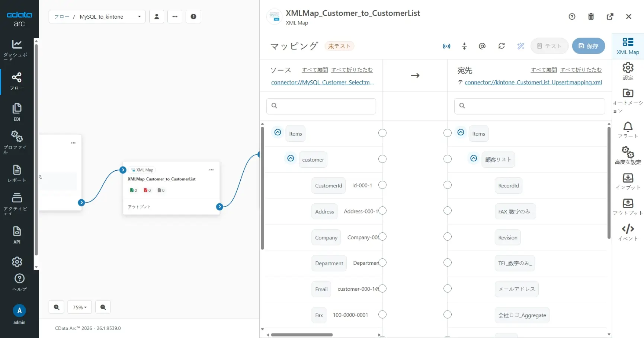This screenshot has height=338, width=644.
Task: Switch to the インプット (Input) tab
Action: point(628,181)
